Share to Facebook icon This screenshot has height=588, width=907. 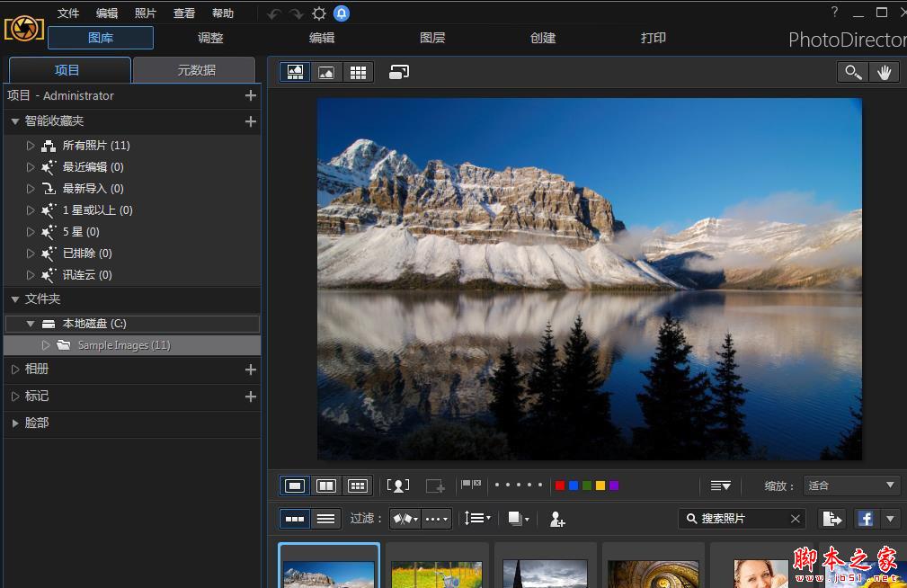coord(866,519)
